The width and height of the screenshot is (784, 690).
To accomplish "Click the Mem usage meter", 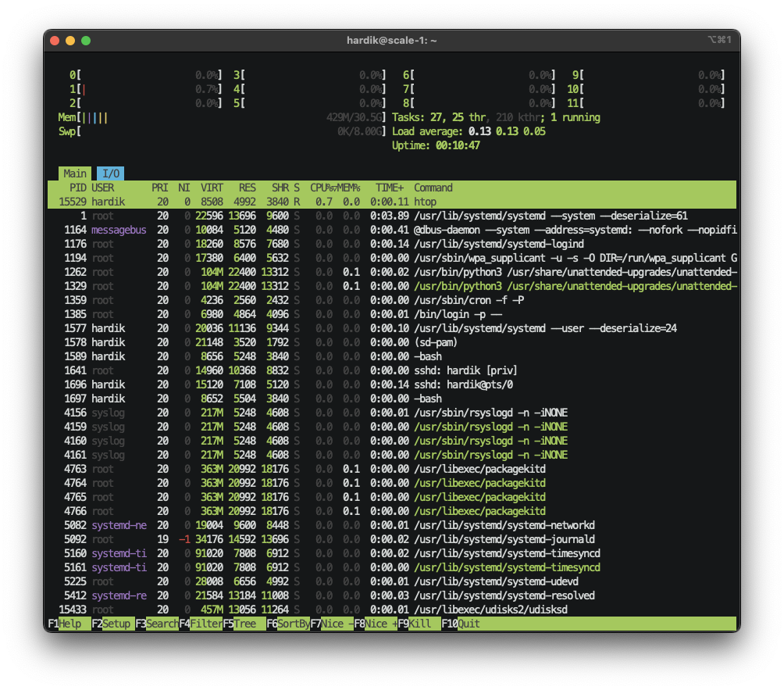I will click(x=222, y=117).
